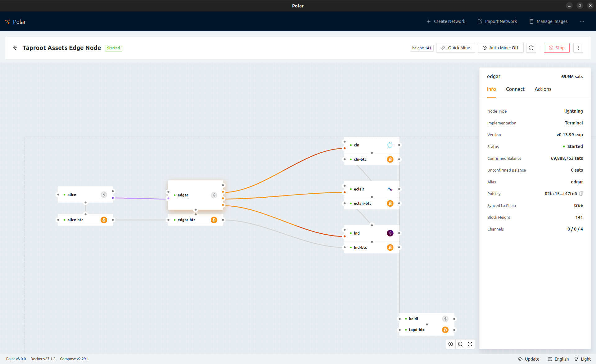Click the cln-btc bitcoin icon
Viewport: 596px width, 364px height.
(390, 159)
